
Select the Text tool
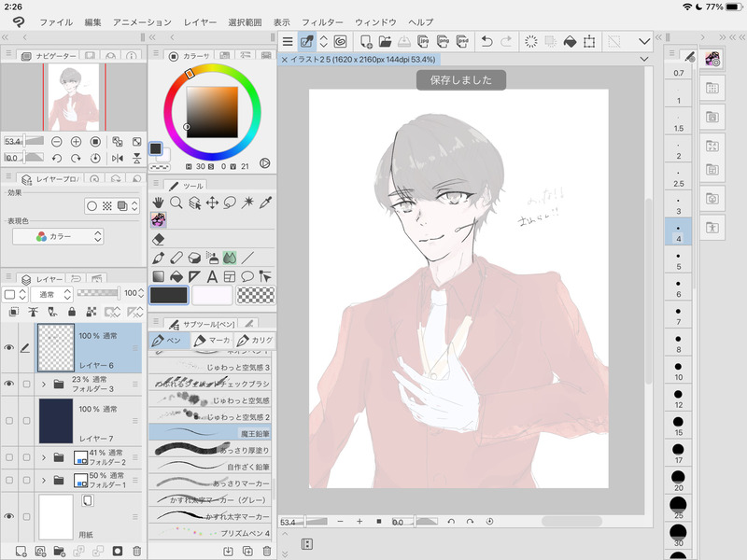[212, 276]
